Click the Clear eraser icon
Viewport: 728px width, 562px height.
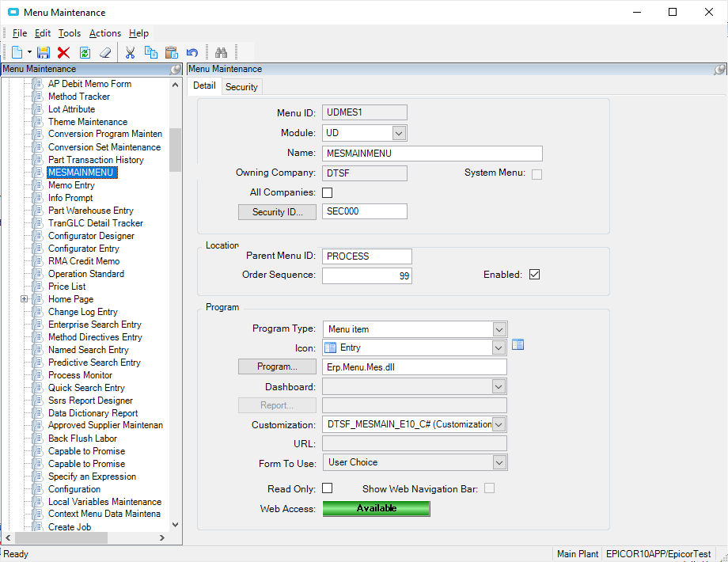click(x=105, y=52)
